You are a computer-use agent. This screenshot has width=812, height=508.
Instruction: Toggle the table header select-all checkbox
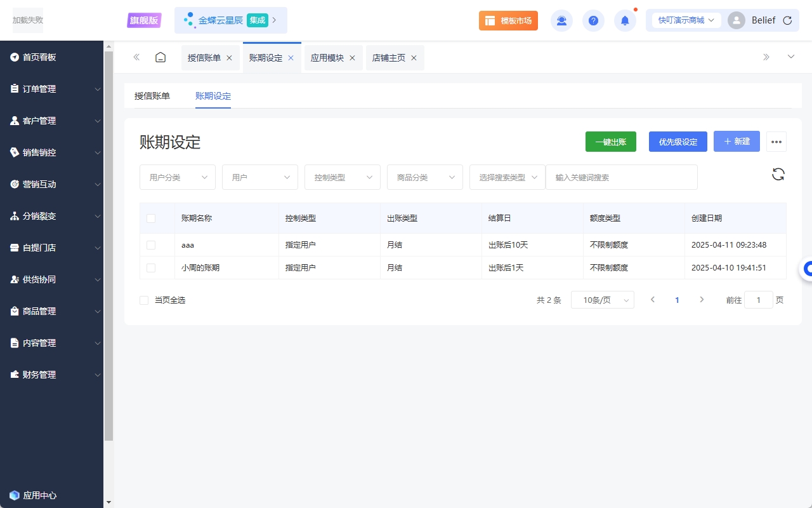pyautogui.click(x=151, y=218)
